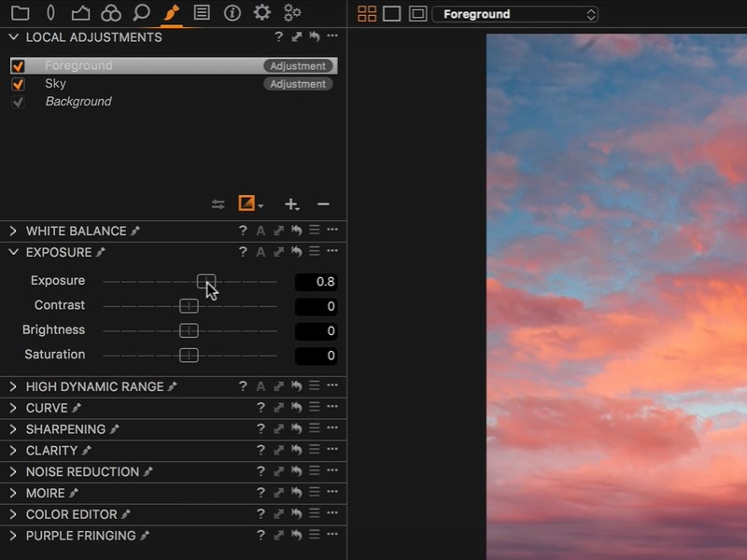Auto adjust White Balance

(261, 231)
